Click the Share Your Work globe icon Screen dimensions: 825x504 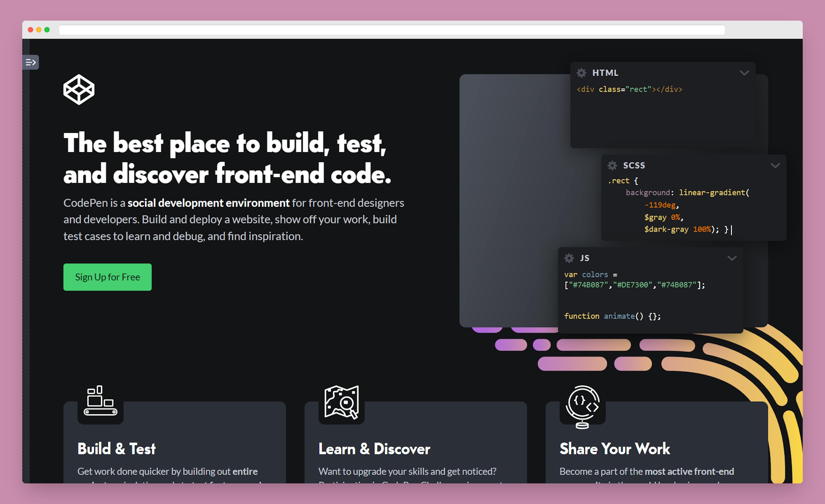pos(583,407)
